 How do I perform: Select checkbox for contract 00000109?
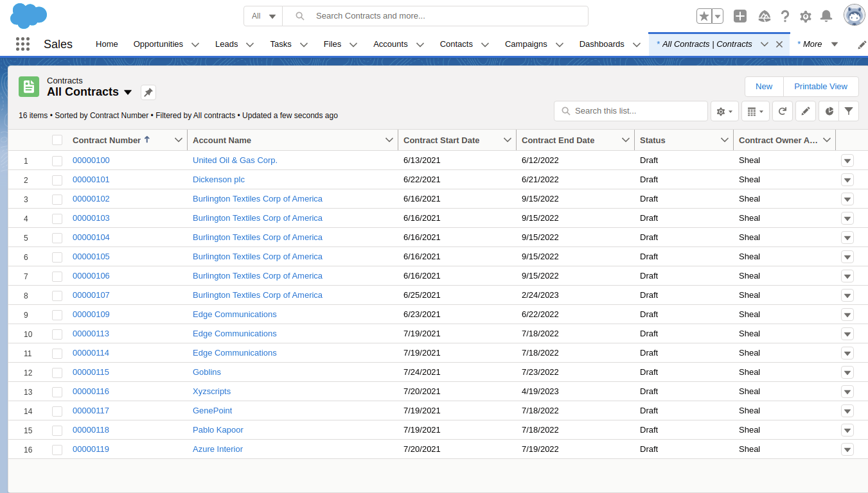point(57,315)
